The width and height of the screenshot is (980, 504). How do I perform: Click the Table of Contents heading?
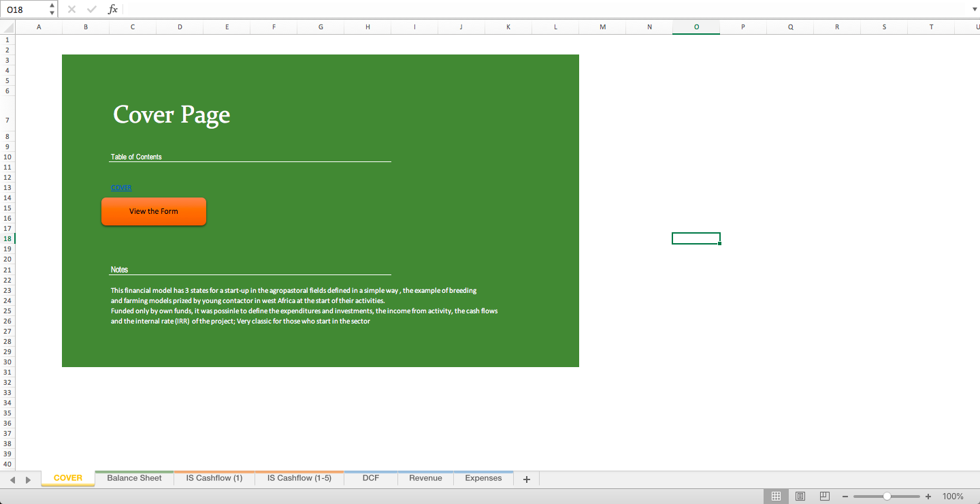(x=136, y=157)
